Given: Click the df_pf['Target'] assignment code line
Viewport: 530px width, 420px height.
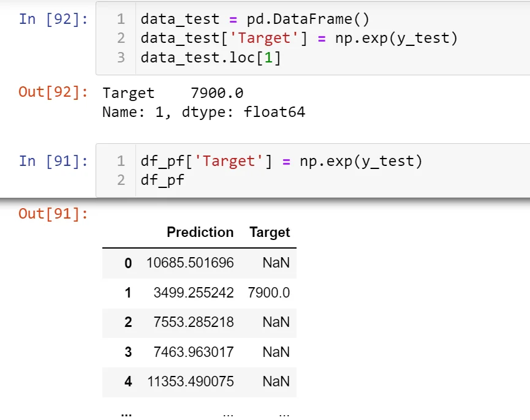Looking at the screenshot, I should (281, 161).
